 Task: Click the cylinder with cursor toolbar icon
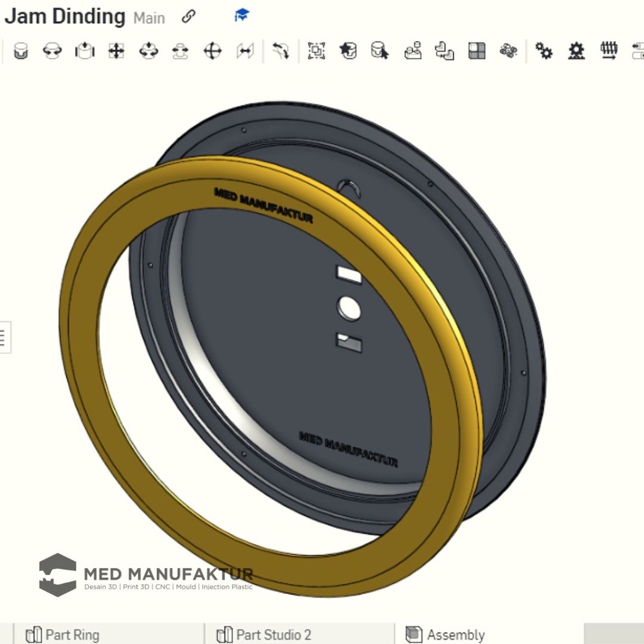[379, 51]
